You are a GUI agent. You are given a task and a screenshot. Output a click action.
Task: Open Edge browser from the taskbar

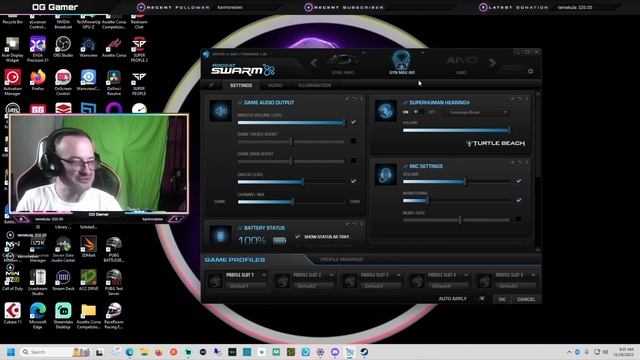click(x=129, y=352)
